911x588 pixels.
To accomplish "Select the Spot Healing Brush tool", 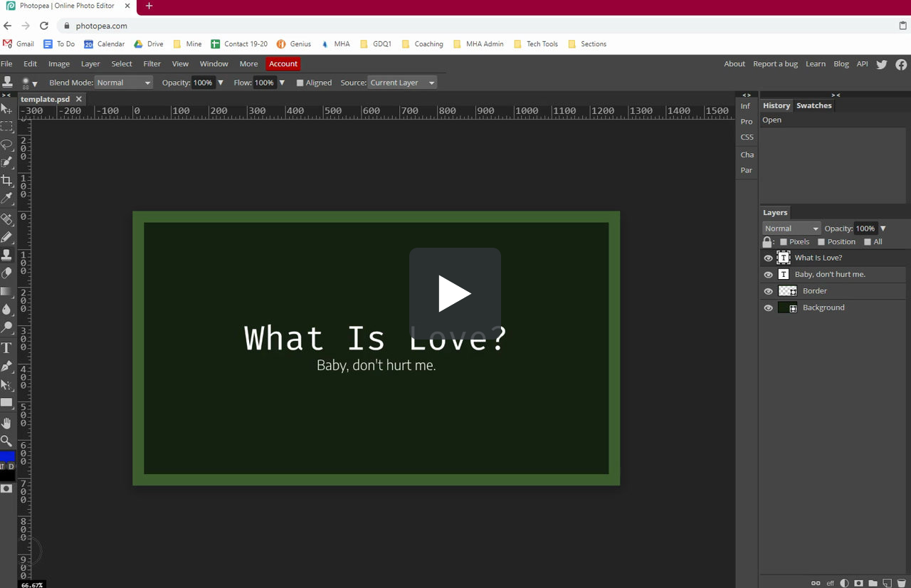I will pos(6,219).
